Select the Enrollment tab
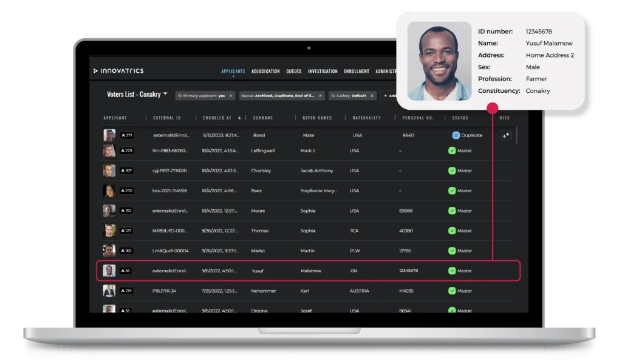 click(356, 72)
